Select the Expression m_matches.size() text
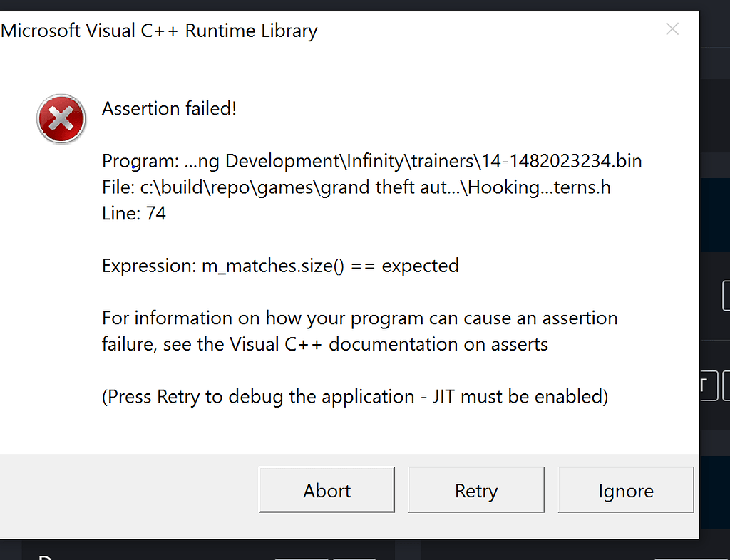The height and width of the screenshot is (560, 730). pos(279,265)
